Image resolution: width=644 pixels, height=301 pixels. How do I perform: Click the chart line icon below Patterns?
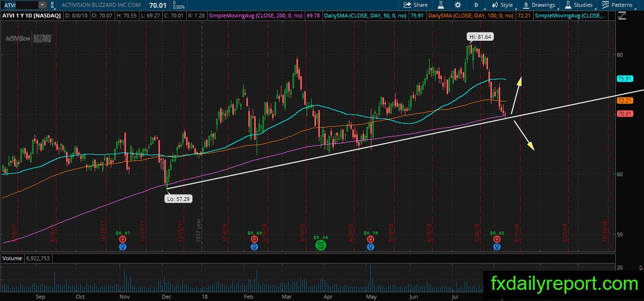(622, 16)
